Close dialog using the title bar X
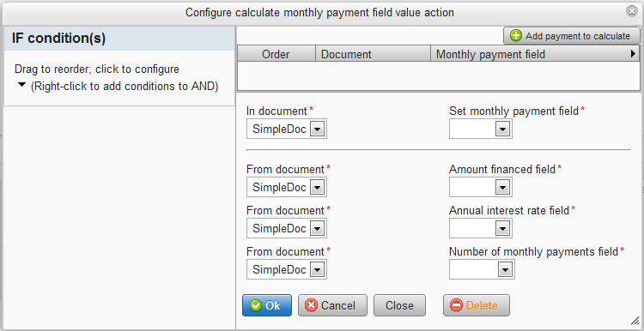Viewport: 644px width, 331px height. [x=632, y=11]
